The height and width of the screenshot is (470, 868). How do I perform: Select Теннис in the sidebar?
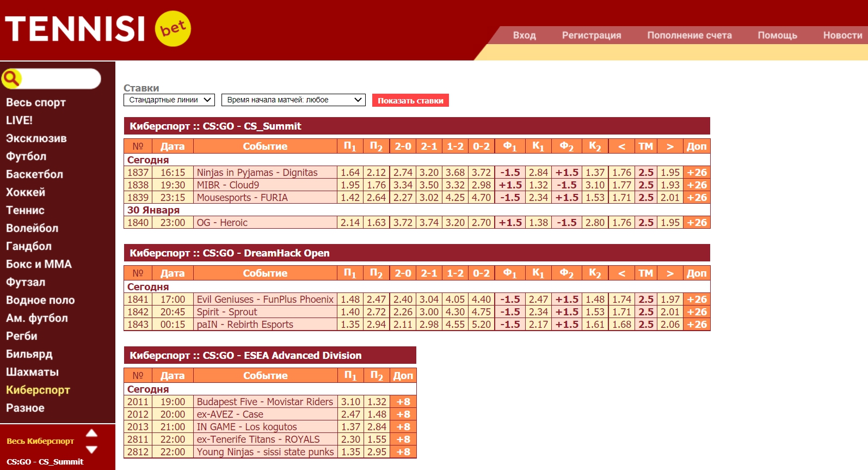pos(25,210)
